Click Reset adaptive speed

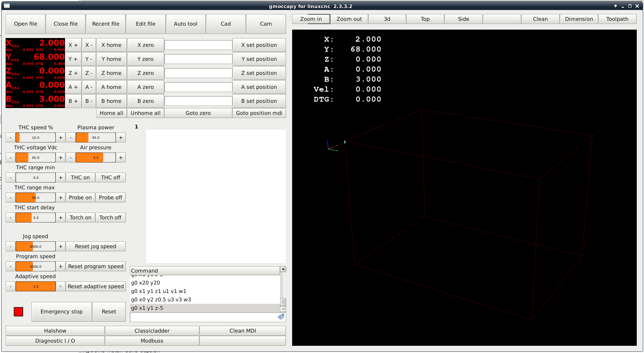(x=96, y=287)
